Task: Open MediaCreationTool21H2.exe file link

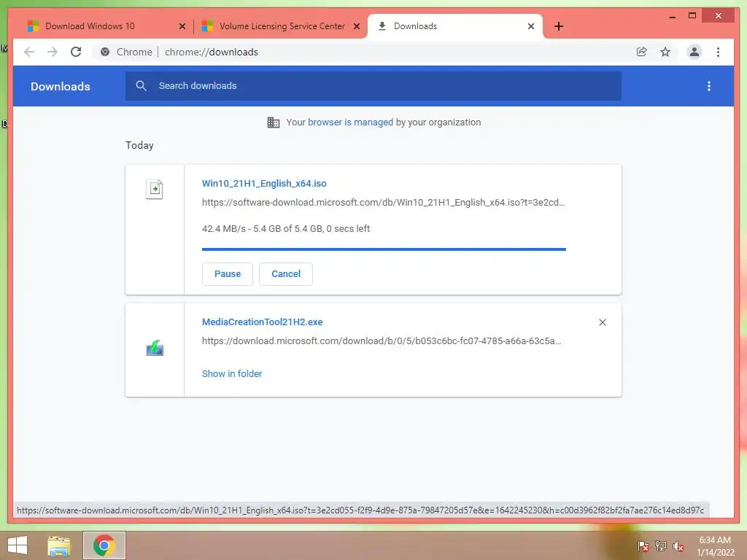Action: pos(262,322)
